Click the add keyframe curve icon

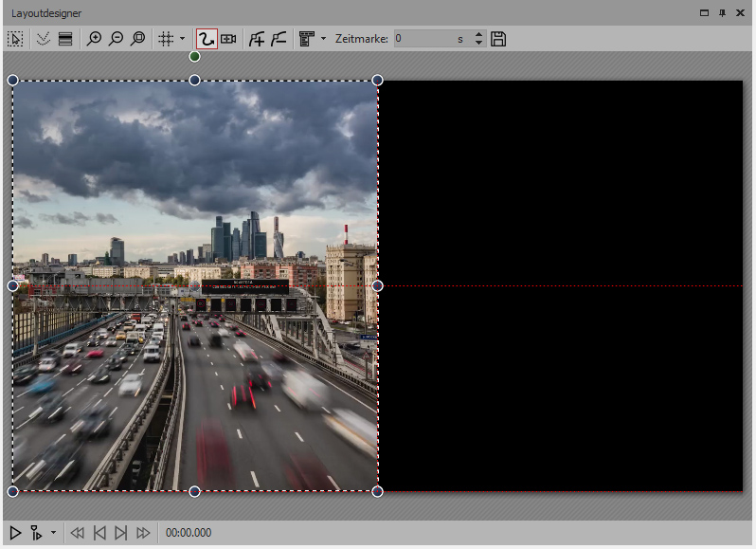coord(256,39)
